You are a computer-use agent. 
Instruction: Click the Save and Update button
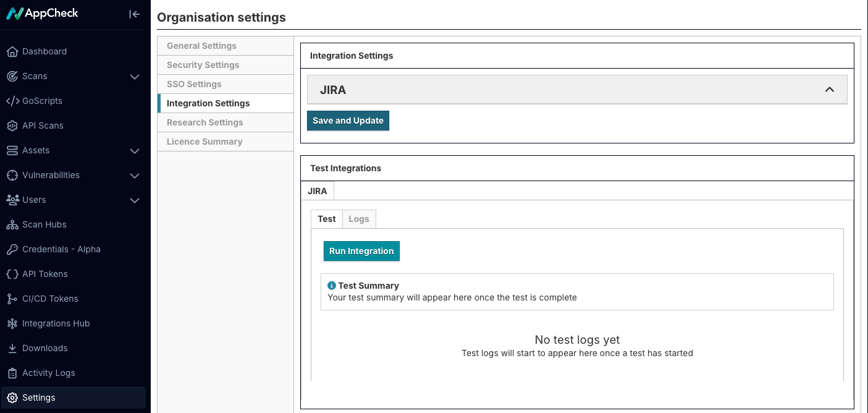click(348, 121)
